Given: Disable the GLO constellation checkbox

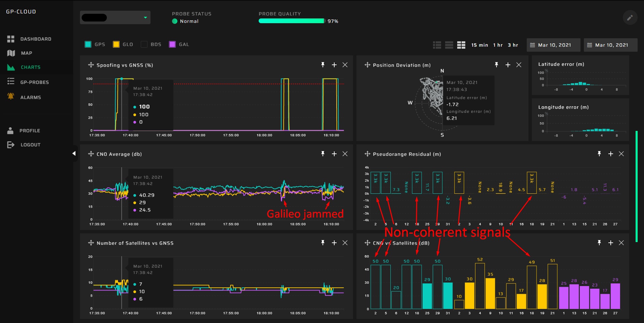Looking at the screenshot, I should pos(116,44).
